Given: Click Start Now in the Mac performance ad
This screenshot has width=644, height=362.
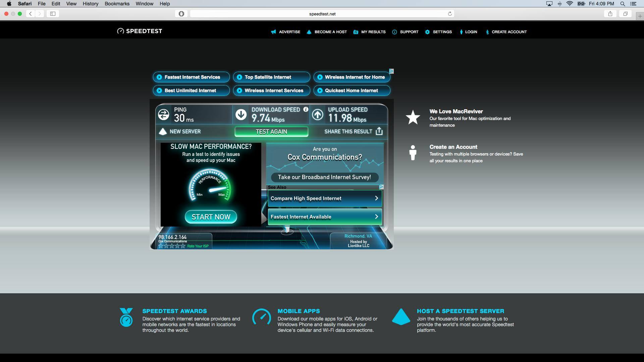Looking at the screenshot, I should pos(211,217).
